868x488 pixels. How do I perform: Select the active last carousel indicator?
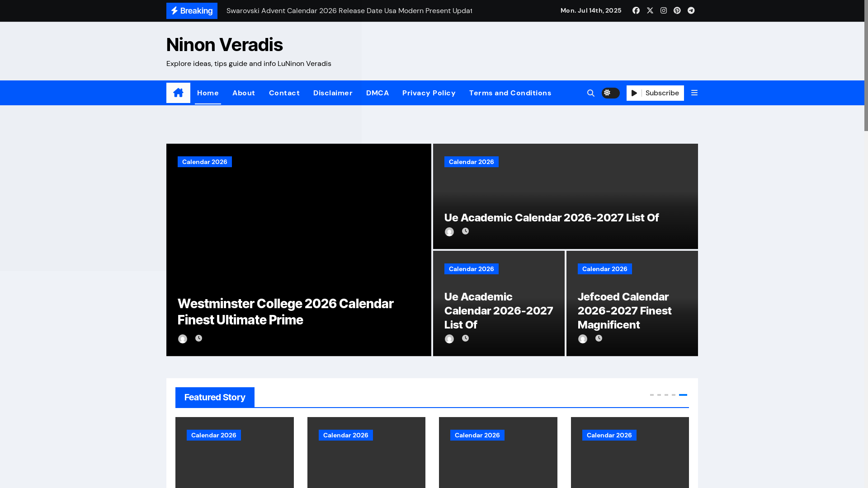[683, 395]
